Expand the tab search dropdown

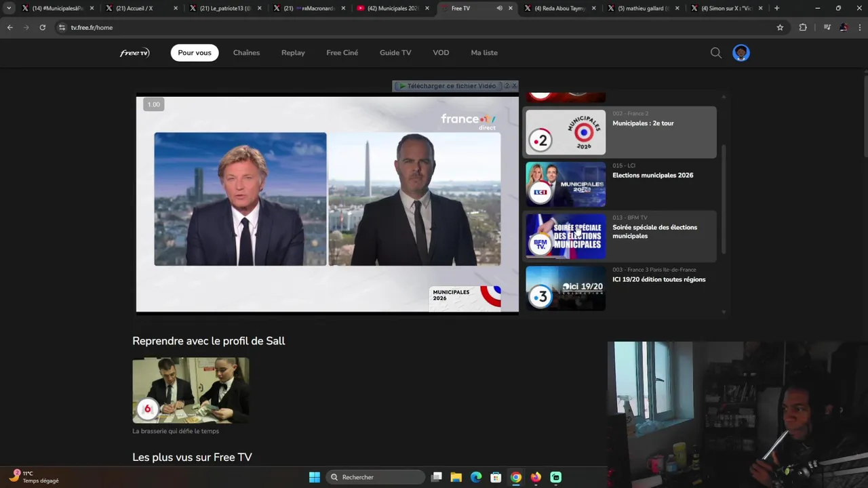click(9, 8)
